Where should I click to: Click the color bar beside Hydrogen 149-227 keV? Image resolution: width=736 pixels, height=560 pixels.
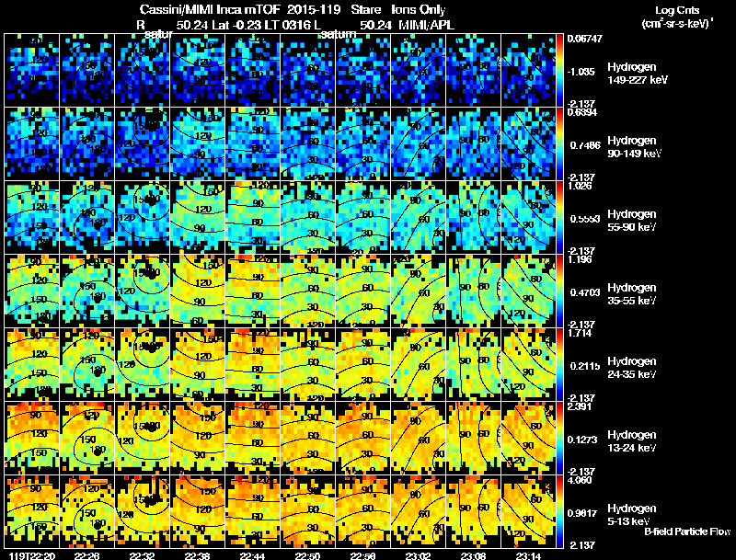[x=559, y=70]
